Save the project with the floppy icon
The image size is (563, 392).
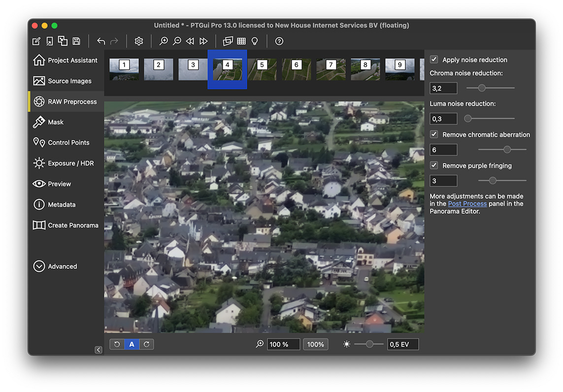click(x=76, y=41)
